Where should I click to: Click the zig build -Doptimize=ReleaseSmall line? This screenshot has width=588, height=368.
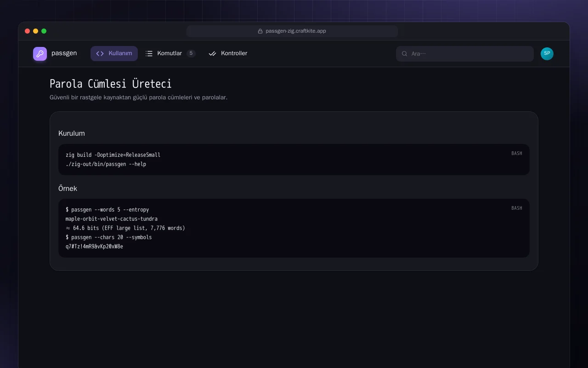click(x=113, y=155)
